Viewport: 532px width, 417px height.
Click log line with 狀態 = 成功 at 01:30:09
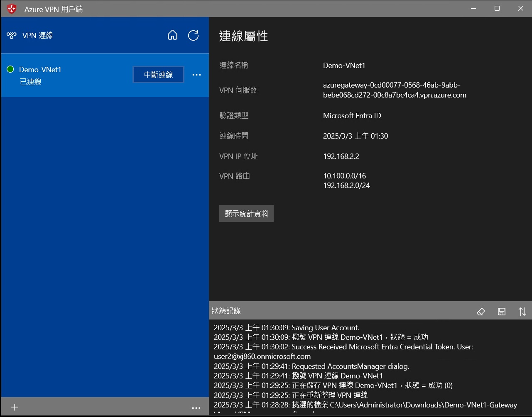point(321,337)
